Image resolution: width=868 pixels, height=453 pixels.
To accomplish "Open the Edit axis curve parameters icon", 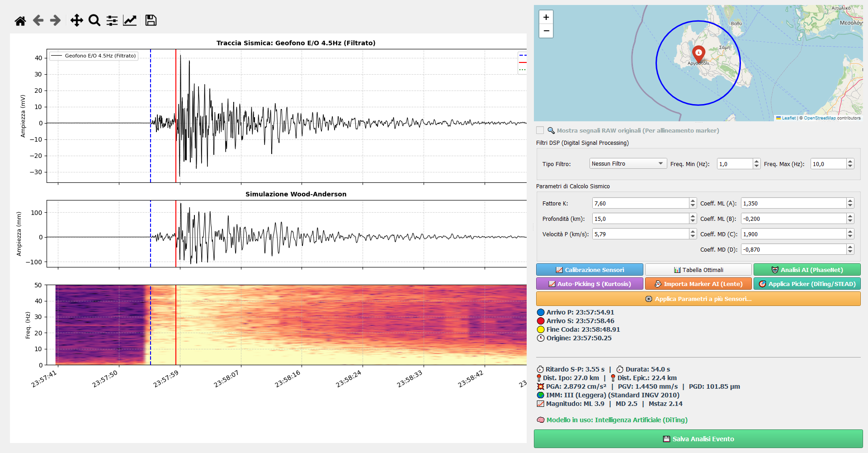I will click(x=130, y=20).
